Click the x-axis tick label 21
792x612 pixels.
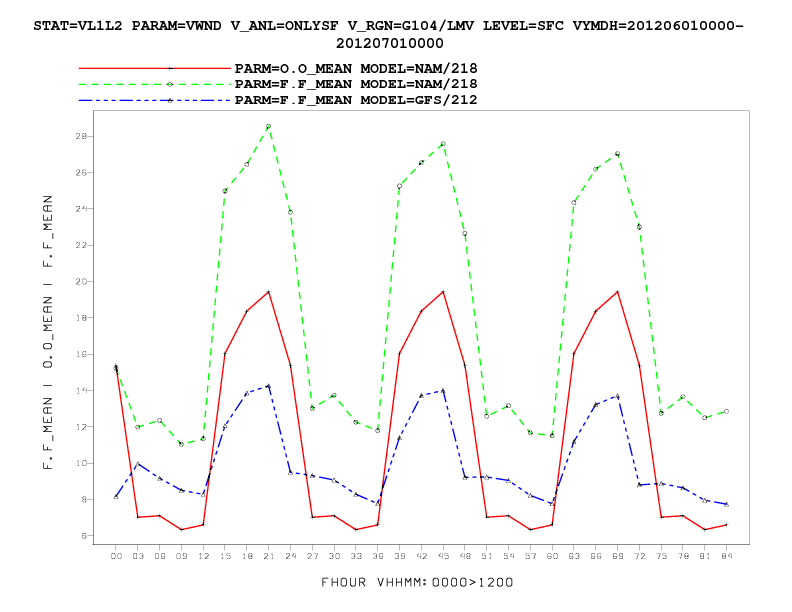(x=269, y=556)
